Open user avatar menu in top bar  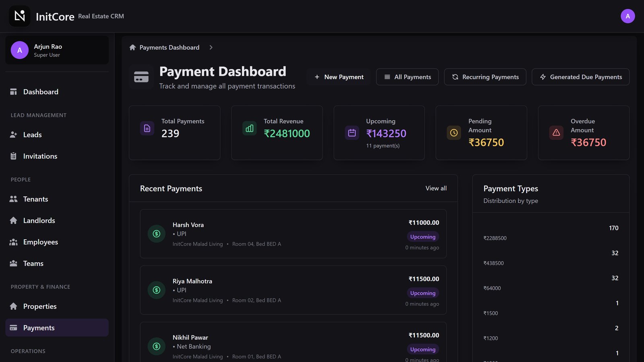[627, 16]
